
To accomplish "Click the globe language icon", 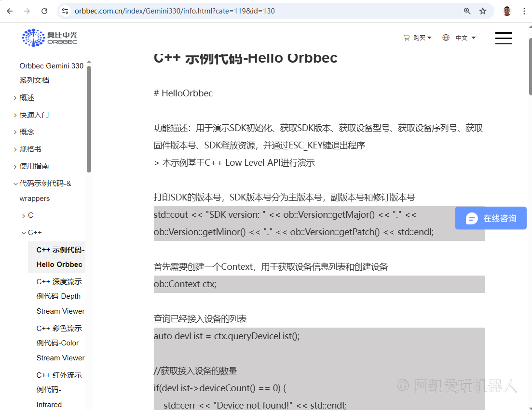I will (446, 38).
